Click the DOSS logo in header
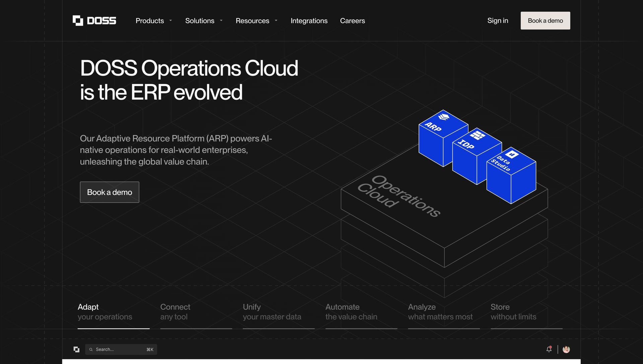The height and width of the screenshot is (364, 643). tap(94, 21)
